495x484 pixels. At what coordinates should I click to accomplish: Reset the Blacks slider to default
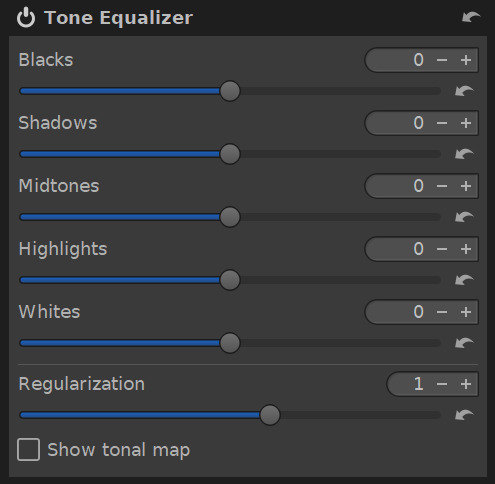(464, 91)
